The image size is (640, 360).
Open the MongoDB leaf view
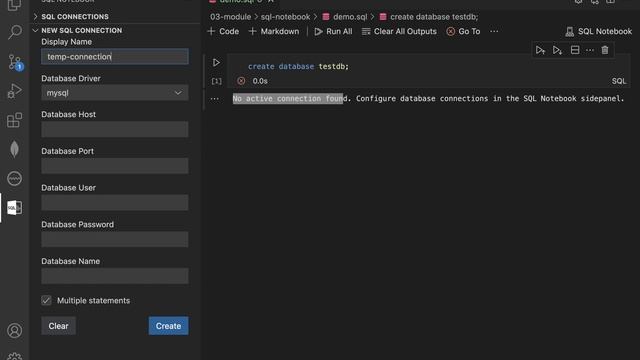(x=15, y=149)
